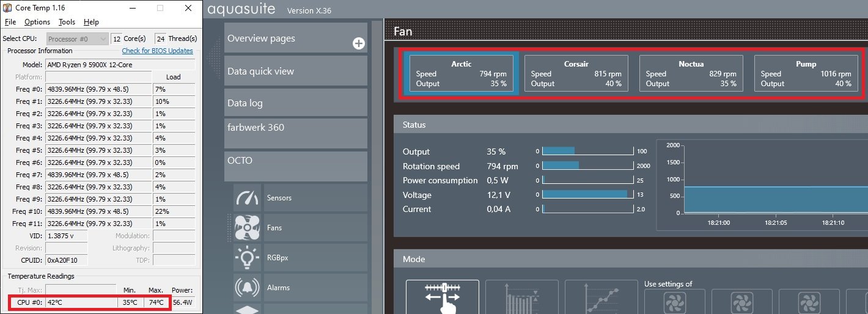The image size is (868, 314).
Task: Select the OCTO device entry
Action: click(296, 166)
